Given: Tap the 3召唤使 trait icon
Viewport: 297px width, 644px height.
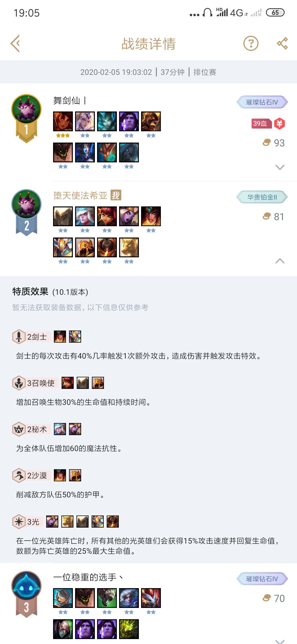Looking at the screenshot, I should [x=19, y=383].
